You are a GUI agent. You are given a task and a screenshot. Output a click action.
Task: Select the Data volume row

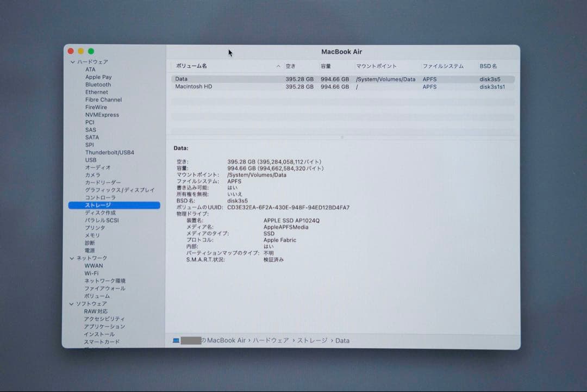click(x=343, y=79)
